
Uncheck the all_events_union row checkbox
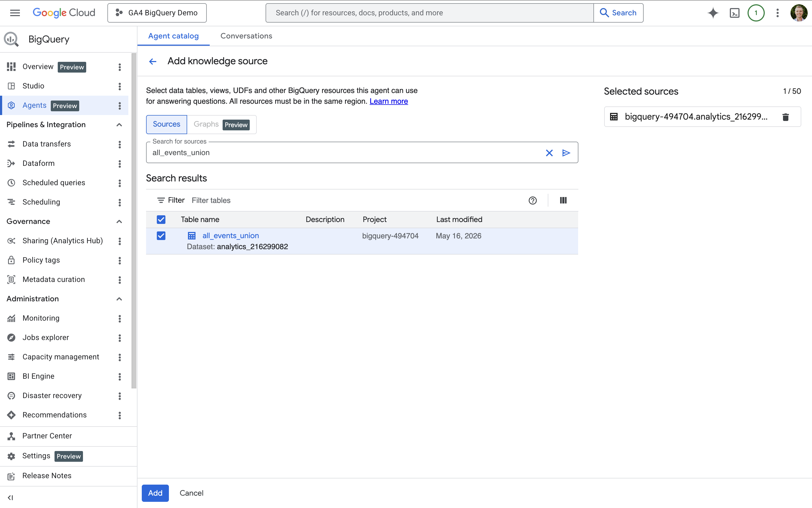161,235
